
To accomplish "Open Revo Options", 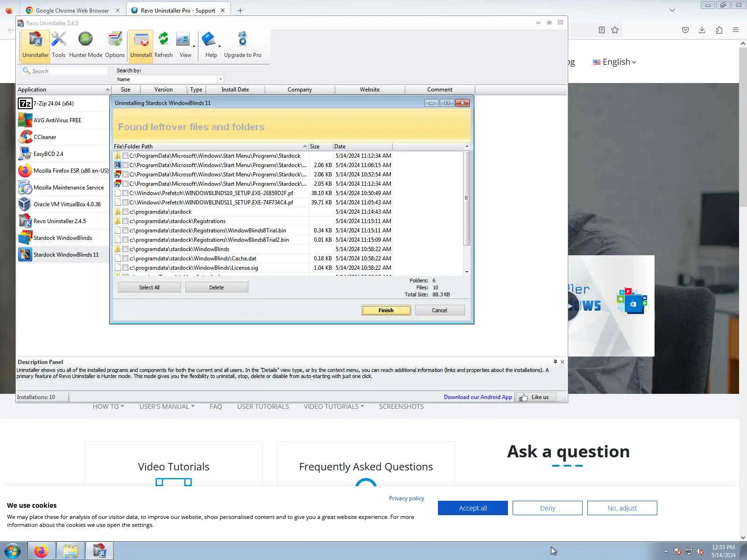I will pos(115,45).
